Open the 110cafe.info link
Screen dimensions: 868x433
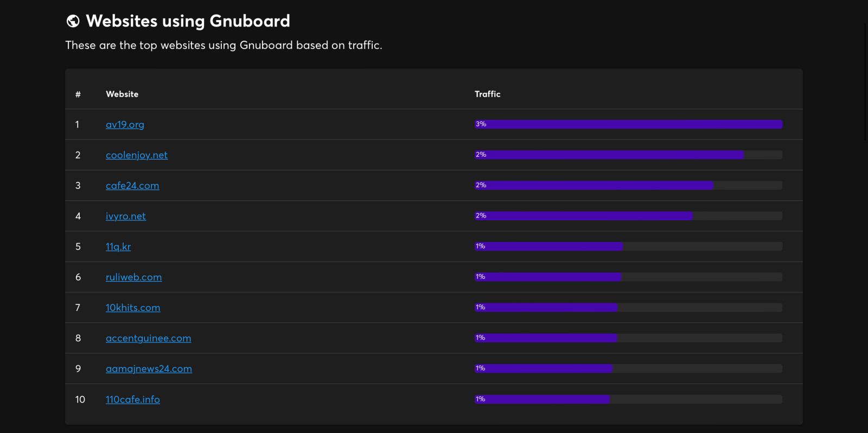(133, 399)
